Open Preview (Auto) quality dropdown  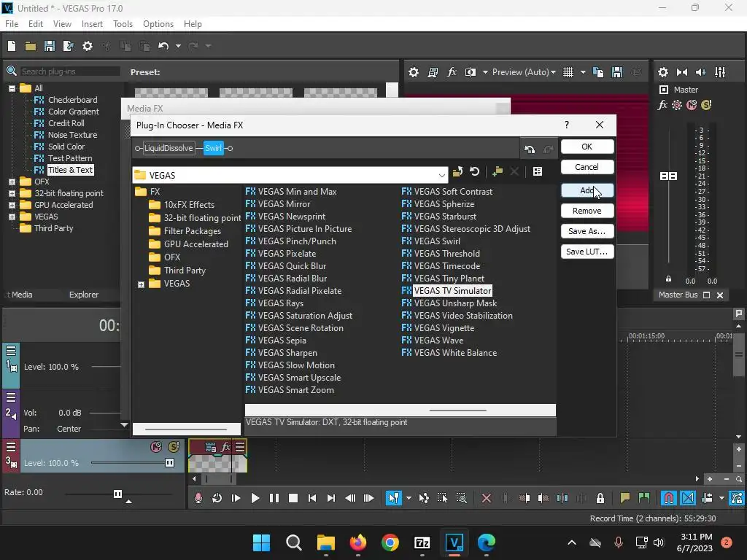click(524, 72)
